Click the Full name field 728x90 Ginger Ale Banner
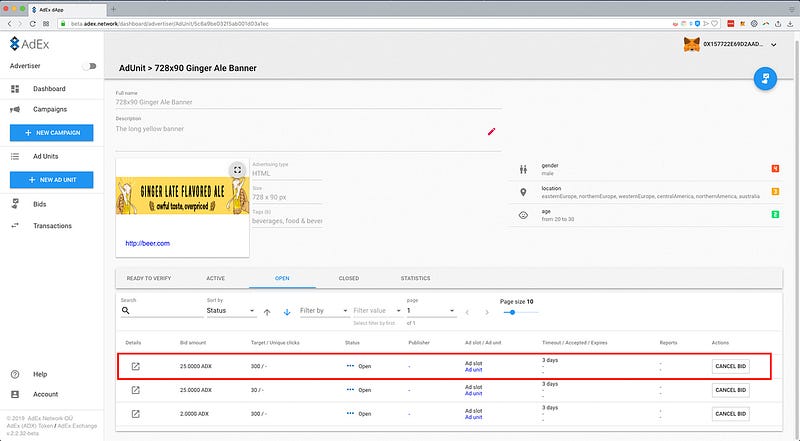Image resolution: width=800 pixels, height=441 pixels. [x=308, y=102]
